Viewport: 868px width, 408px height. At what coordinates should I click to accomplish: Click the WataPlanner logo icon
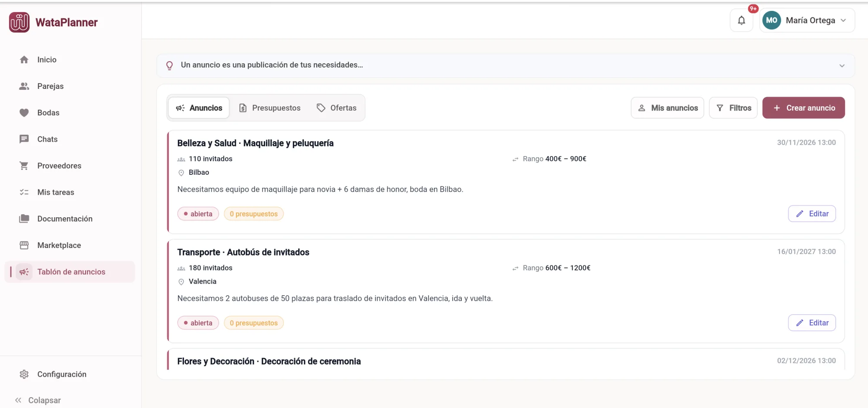tap(19, 22)
